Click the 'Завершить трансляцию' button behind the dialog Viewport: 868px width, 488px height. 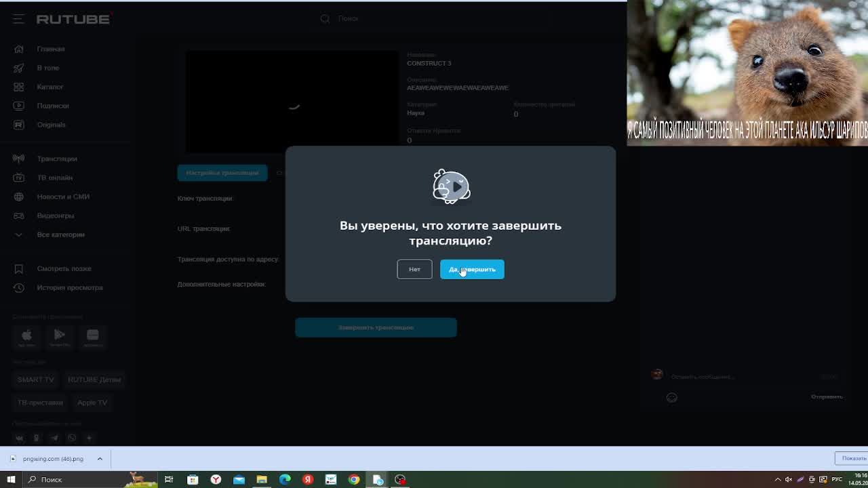coord(376,327)
